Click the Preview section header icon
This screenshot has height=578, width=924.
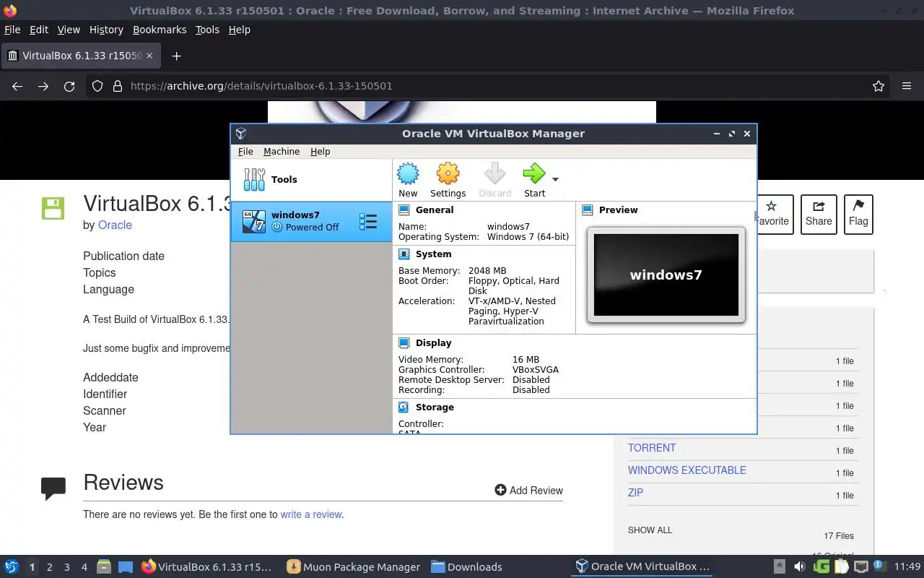point(587,210)
